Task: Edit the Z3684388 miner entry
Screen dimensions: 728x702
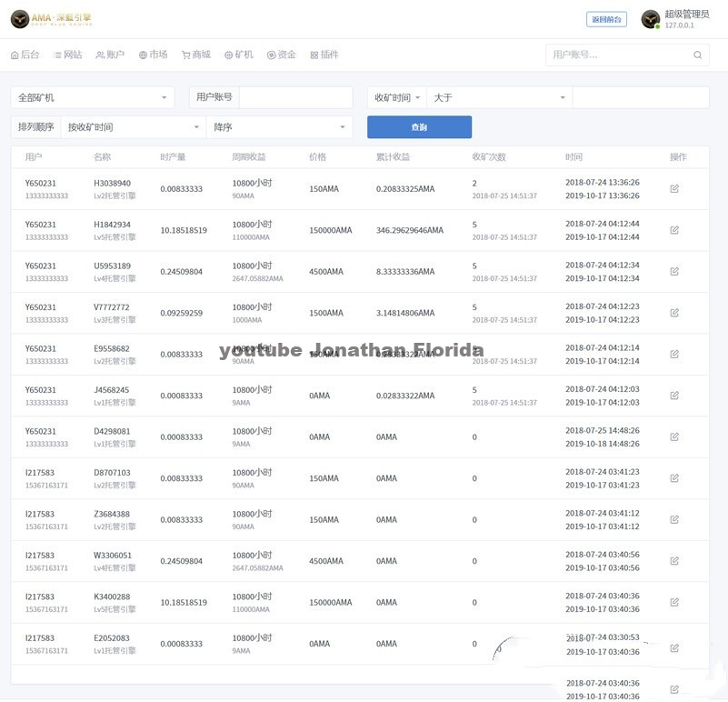Action: click(x=674, y=520)
